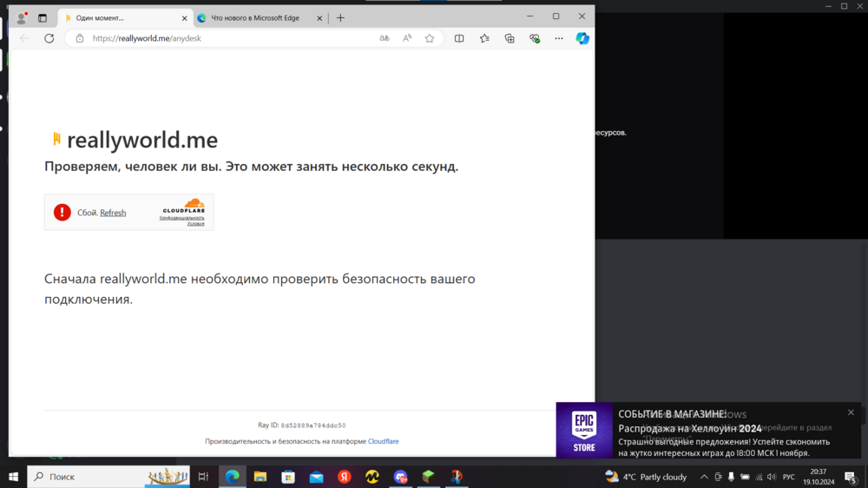Viewport: 868px width, 488px height.
Task: Open the Favorites list icon
Action: pyautogui.click(x=484, y=38)
